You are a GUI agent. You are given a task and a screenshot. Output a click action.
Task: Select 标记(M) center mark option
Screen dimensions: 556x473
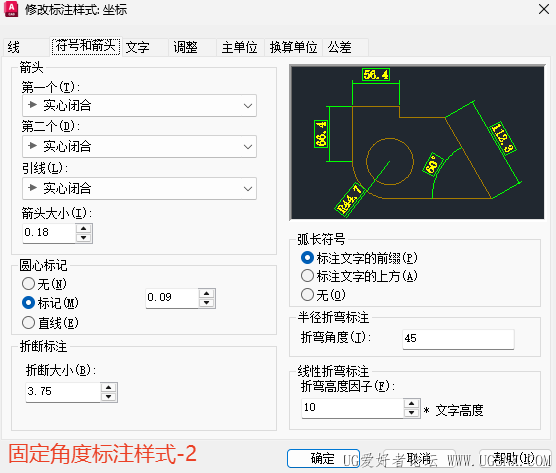pos(50,303)
